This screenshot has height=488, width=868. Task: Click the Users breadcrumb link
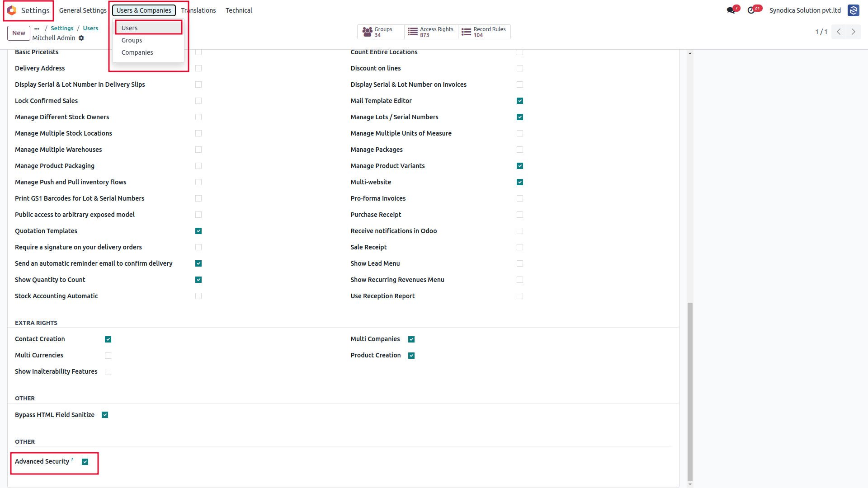click(x=90, y=28)
